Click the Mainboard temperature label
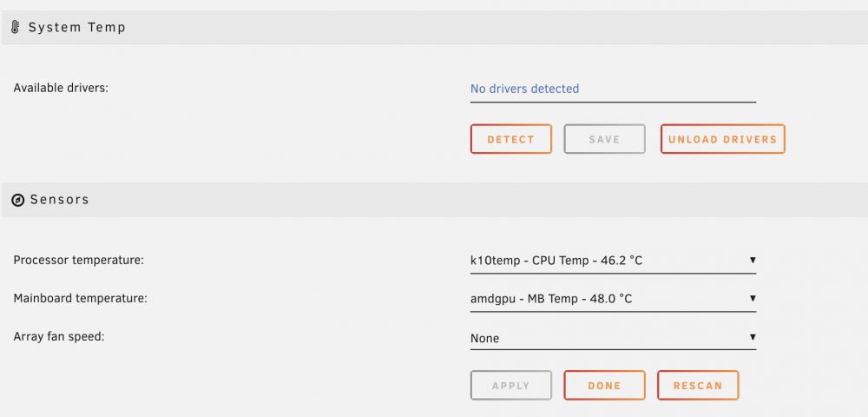The image size is (868, 417). pos(80,299)
